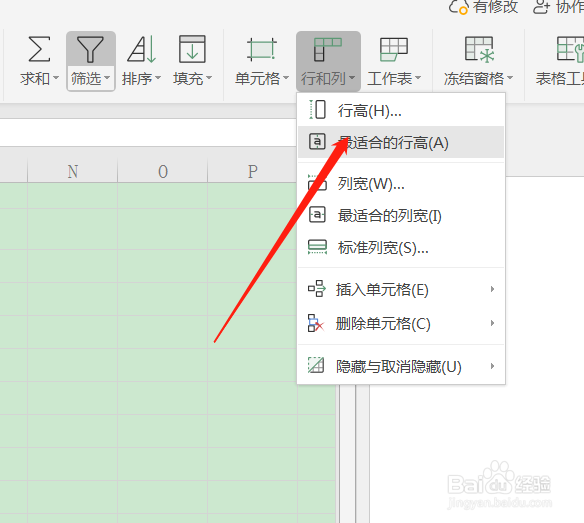
Task: Click the 工作表 label
Action: point(390,79)
